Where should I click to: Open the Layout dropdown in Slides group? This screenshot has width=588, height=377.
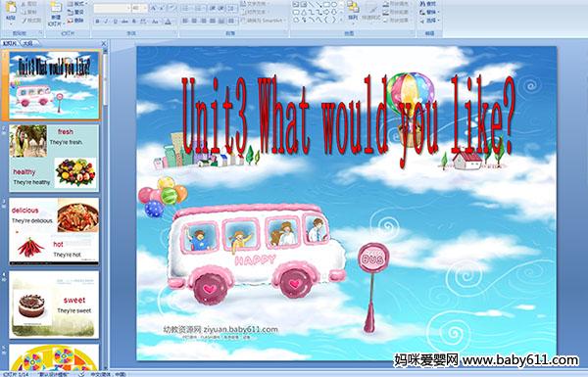77,4
